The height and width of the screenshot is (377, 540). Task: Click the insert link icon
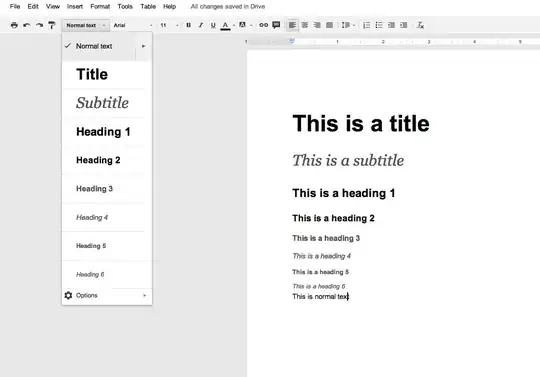click(x=263, y=25)
